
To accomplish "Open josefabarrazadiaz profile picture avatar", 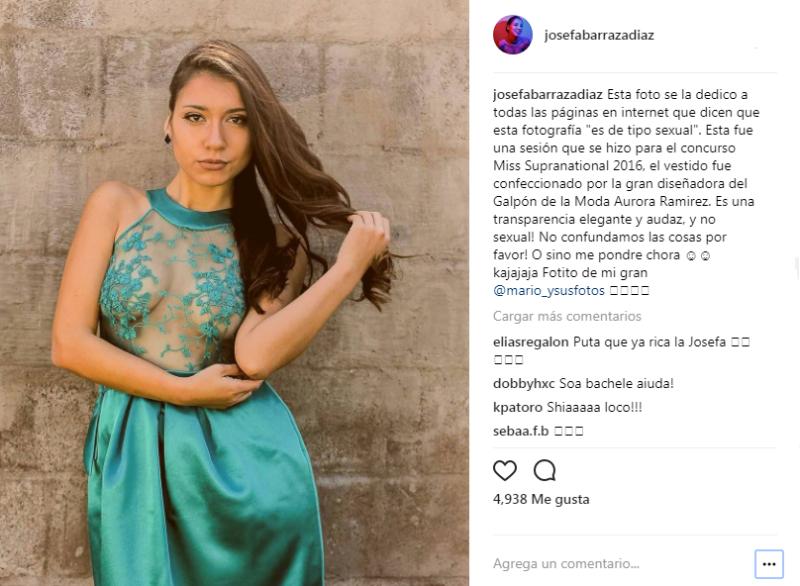I will coord(513,35).
